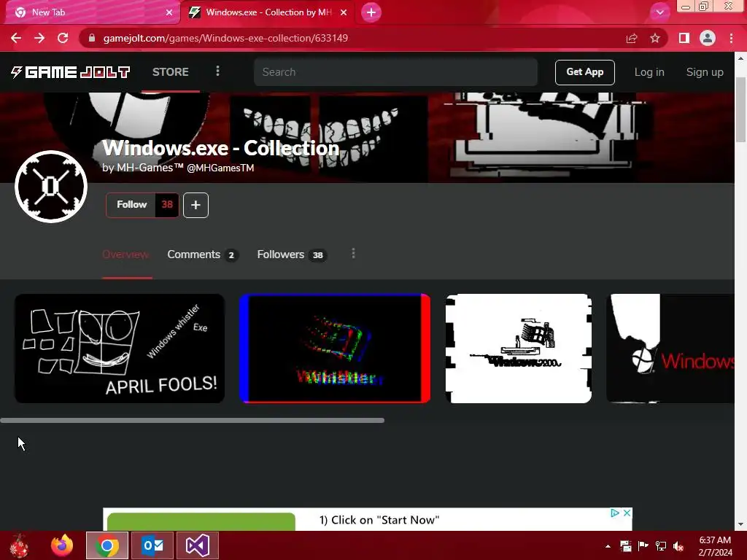Go back to the previous page
The image size is (747, 560).
(16, 38)
